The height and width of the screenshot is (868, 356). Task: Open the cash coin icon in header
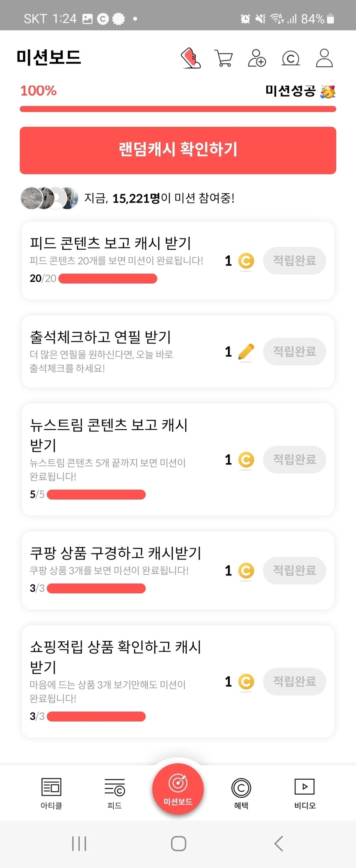click(x=290, y=58)
